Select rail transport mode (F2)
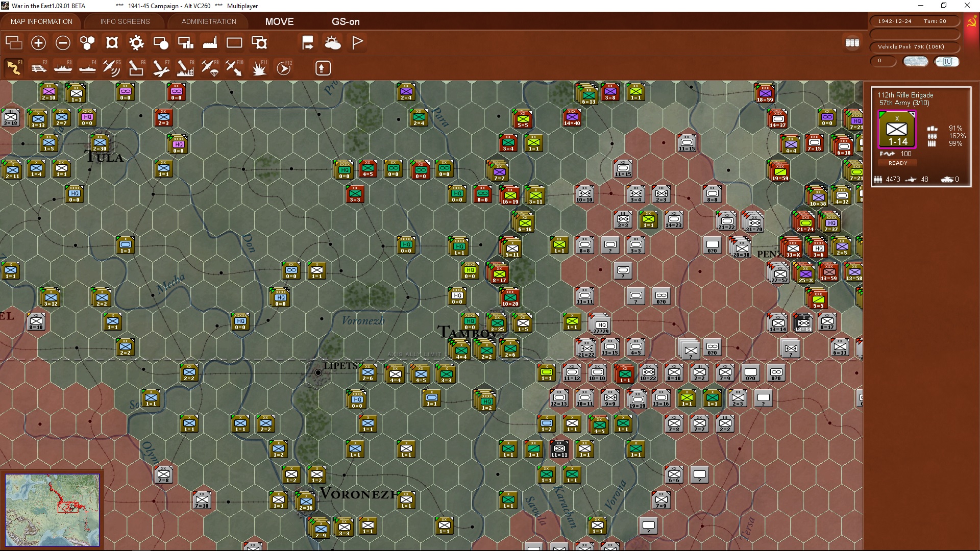The image size is (980, 551). coord(39,68)
